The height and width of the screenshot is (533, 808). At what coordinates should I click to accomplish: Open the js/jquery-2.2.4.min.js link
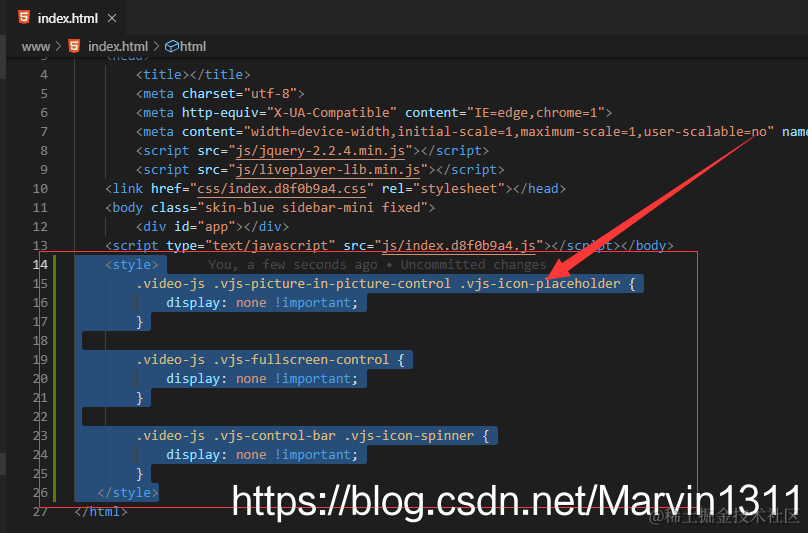pyautogui.click(x=320, y=151)
